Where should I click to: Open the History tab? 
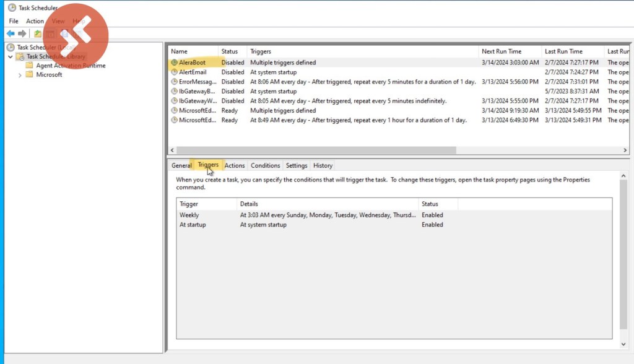323,165
